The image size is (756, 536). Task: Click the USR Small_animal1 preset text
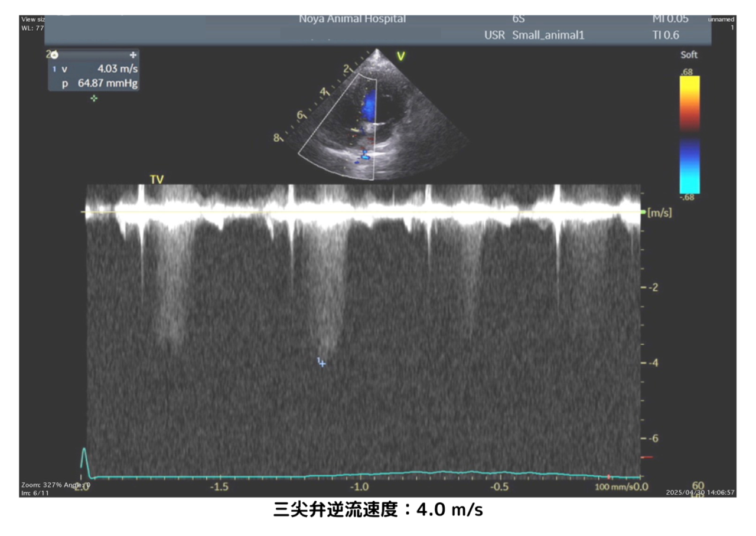click(533, 35)
